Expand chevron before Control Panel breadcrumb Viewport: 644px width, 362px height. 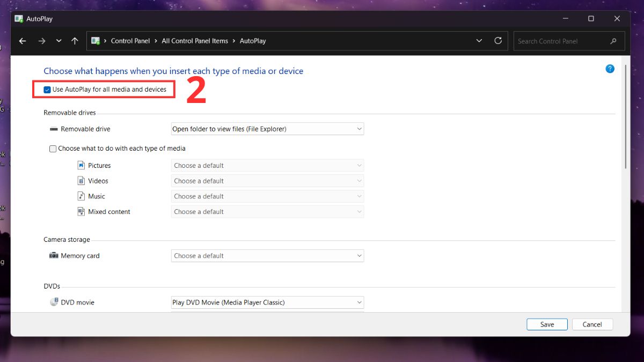coord(106,41)
